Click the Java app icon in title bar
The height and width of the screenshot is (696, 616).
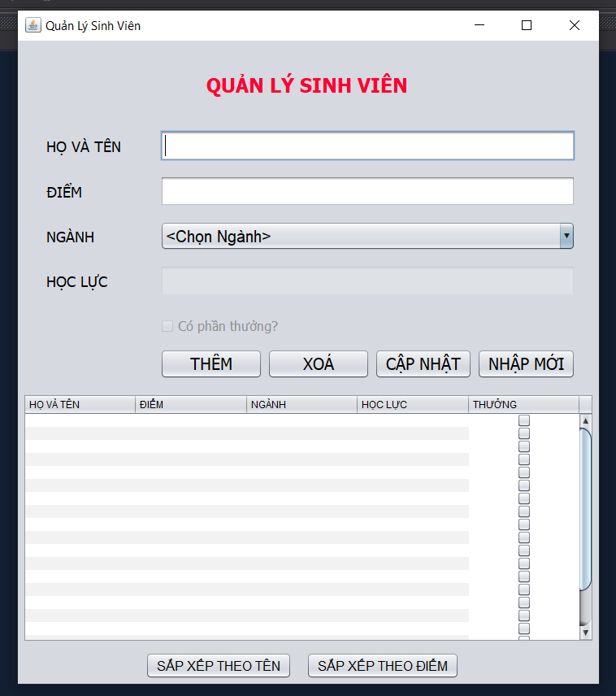tap(33, 25)
